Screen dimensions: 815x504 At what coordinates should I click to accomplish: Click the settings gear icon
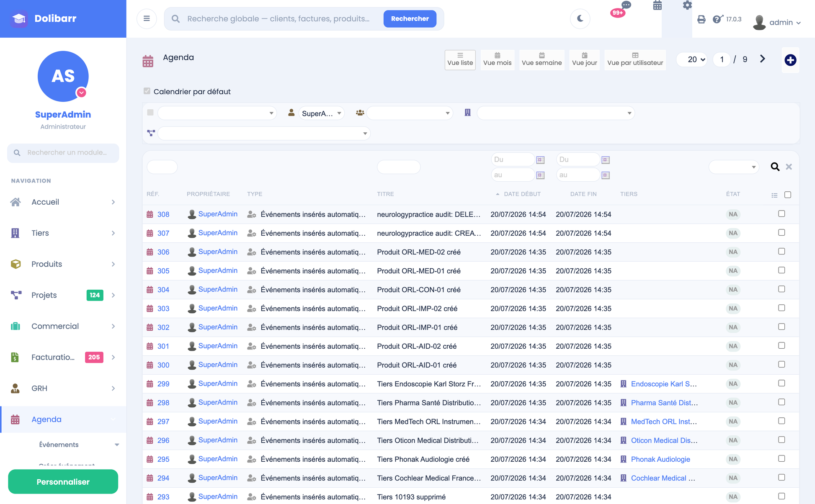pos(687,5)
